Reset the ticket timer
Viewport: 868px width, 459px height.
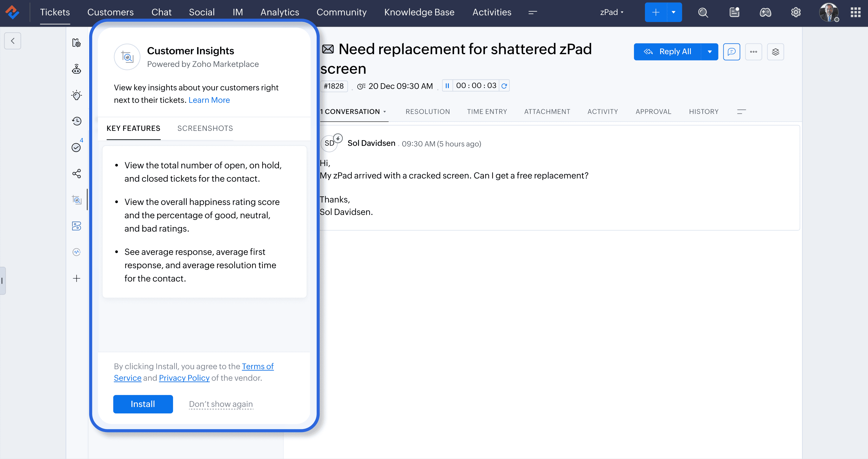tap(504, 86)
